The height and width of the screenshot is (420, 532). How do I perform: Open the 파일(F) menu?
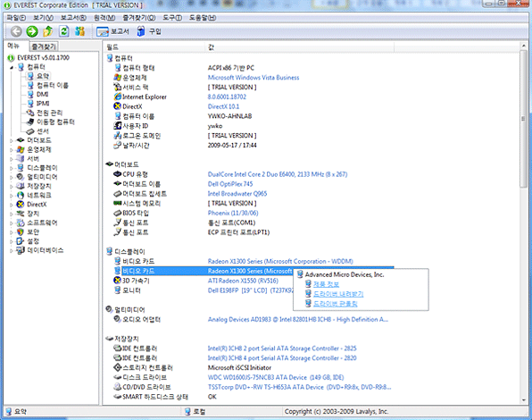click(x=16, y=18)
